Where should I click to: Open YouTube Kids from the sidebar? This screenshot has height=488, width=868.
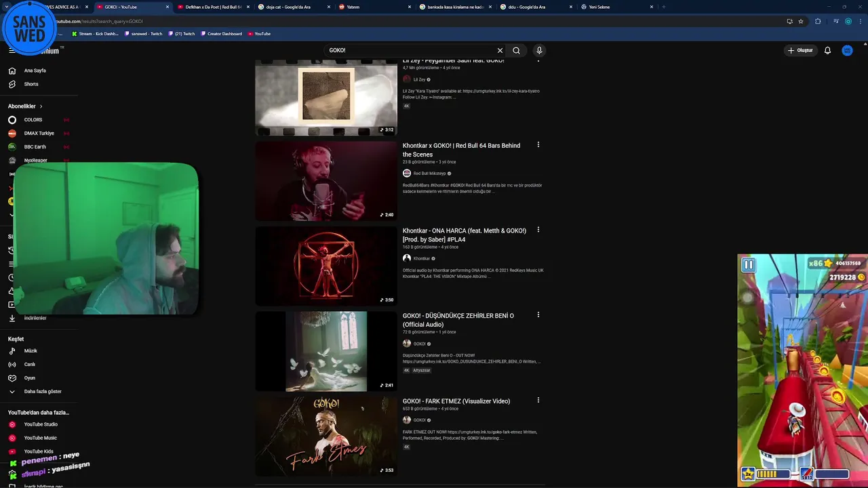[38, 451]
